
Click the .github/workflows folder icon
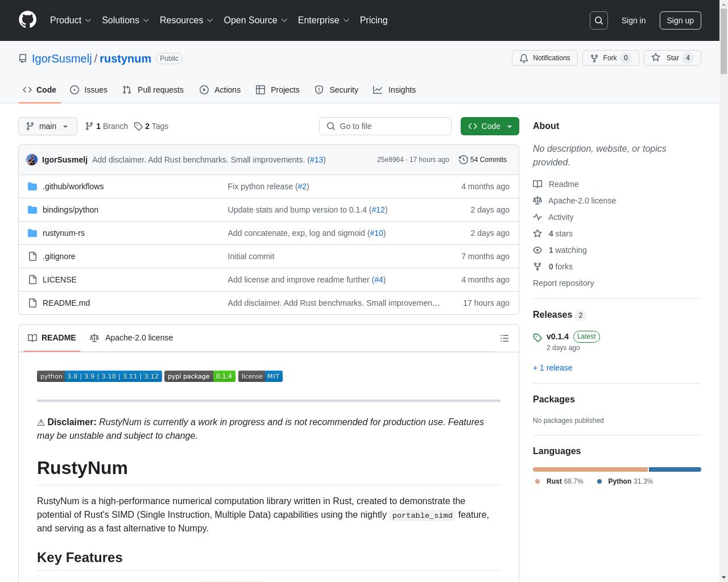(x=32, y=186)
